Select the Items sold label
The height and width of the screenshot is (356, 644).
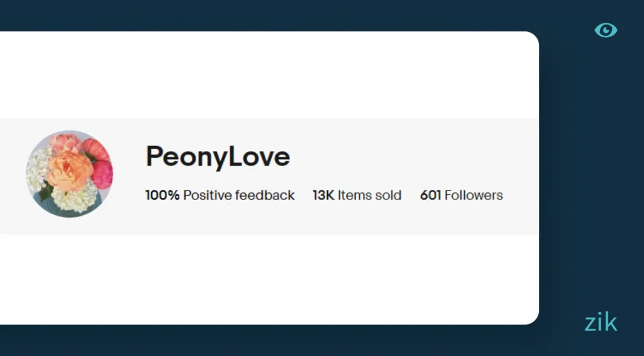[x=369, y=195]
